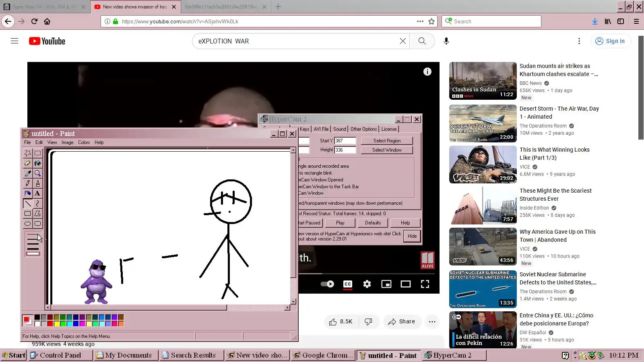Image resolution: width=644 pixels, height=362 pixels.
Task: Select the Curve tool in Paint
Action: [x=37, y=203]
